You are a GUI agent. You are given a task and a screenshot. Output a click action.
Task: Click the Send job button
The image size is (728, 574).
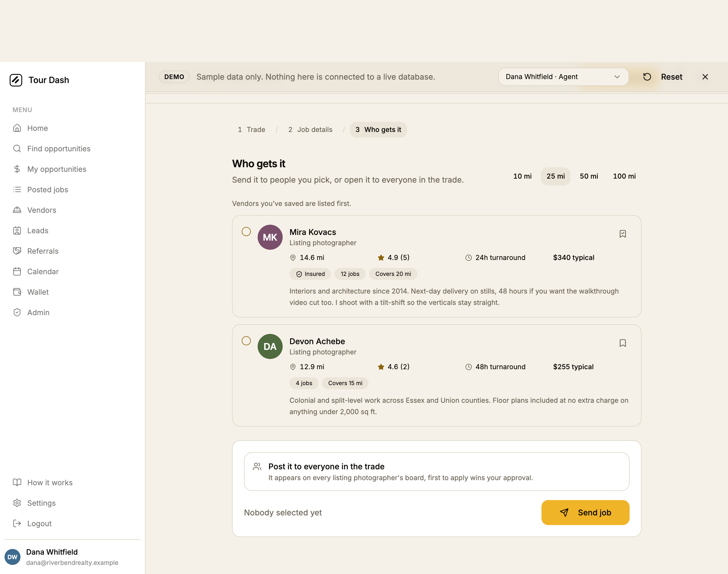(585, 513)
